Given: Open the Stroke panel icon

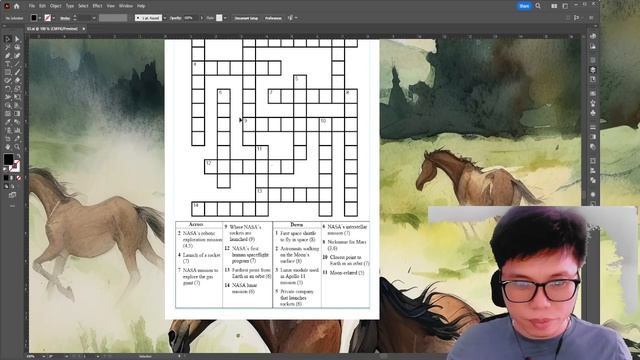Looking at the screenshot, I should tap(593, 127).
